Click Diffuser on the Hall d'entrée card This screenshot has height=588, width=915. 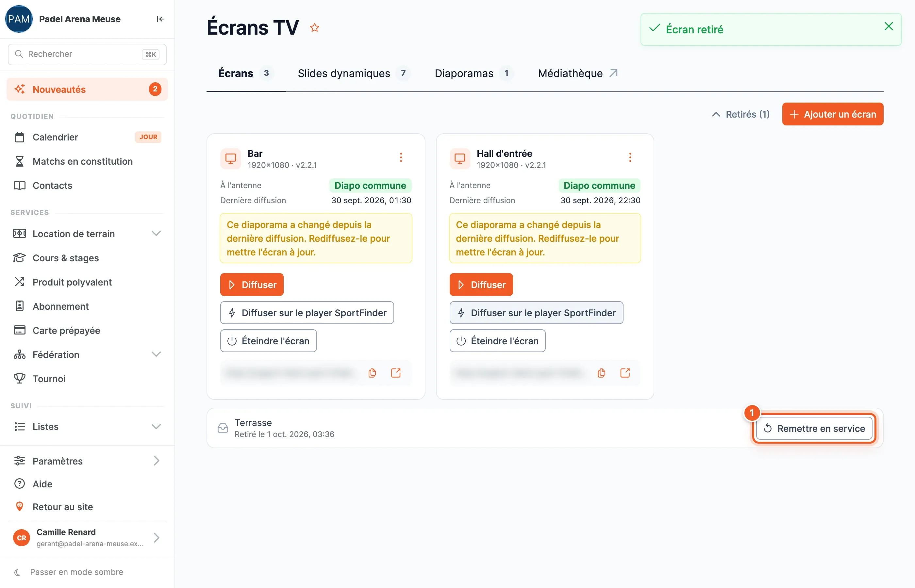click(x=481, y=285)
